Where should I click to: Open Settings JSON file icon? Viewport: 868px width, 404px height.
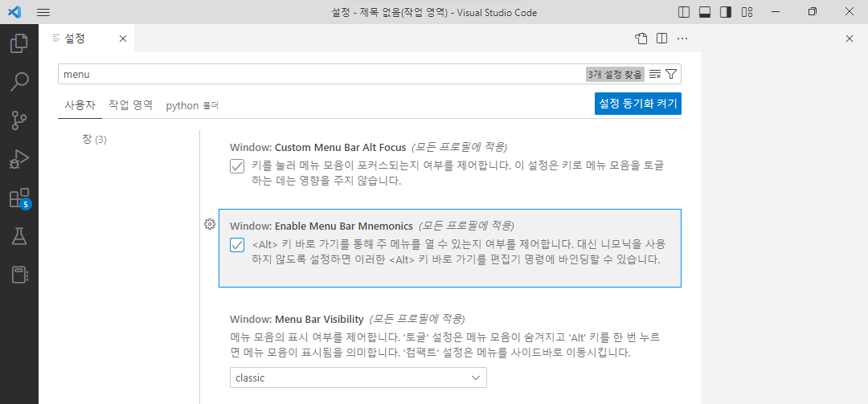point(641,39)
